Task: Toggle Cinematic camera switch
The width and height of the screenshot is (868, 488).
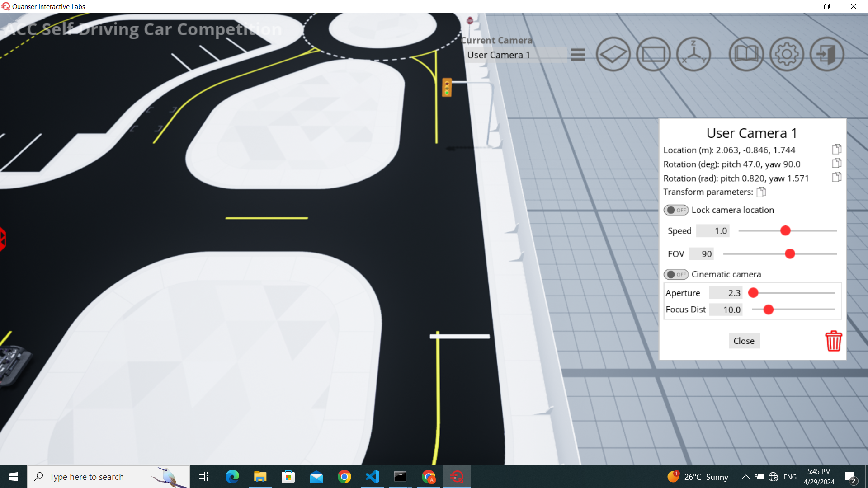Action: [676, 274]
